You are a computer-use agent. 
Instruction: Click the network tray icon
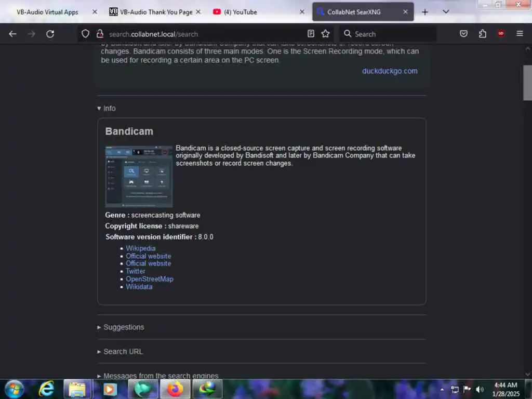455,389
